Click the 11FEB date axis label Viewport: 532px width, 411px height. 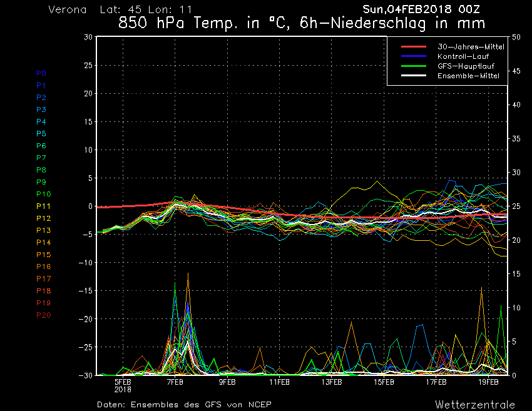coord(280,382)
